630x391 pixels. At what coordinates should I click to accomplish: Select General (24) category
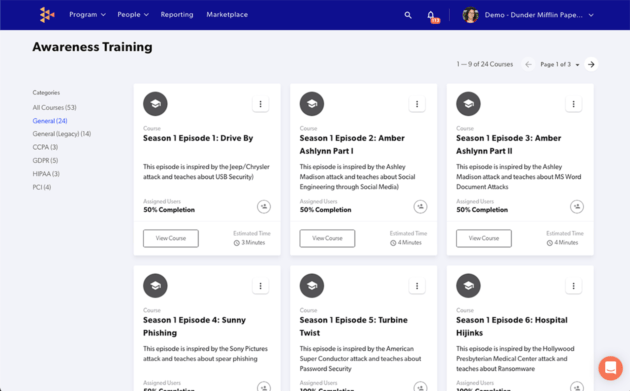point(50,121)
